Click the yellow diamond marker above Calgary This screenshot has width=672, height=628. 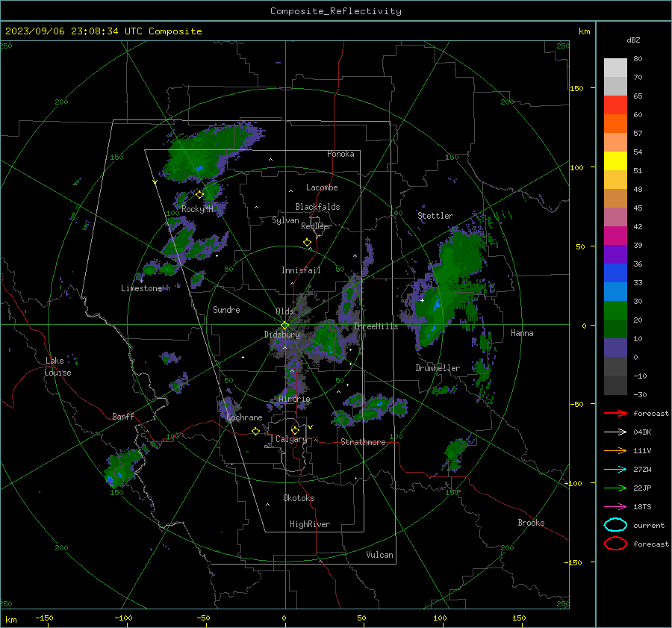click(295, 430)
